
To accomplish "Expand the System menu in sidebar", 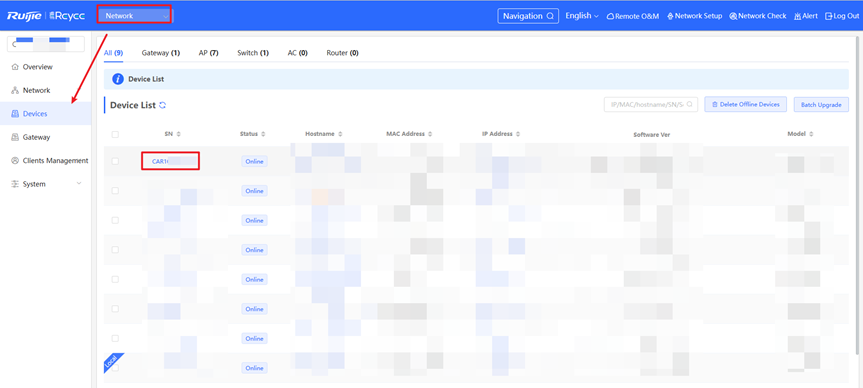I will click(45, 184).
